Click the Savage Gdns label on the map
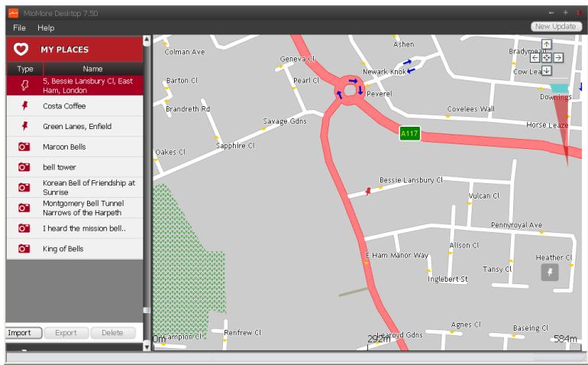The width and height of the screenshot is (588, 365). click(x=285, y=121)
